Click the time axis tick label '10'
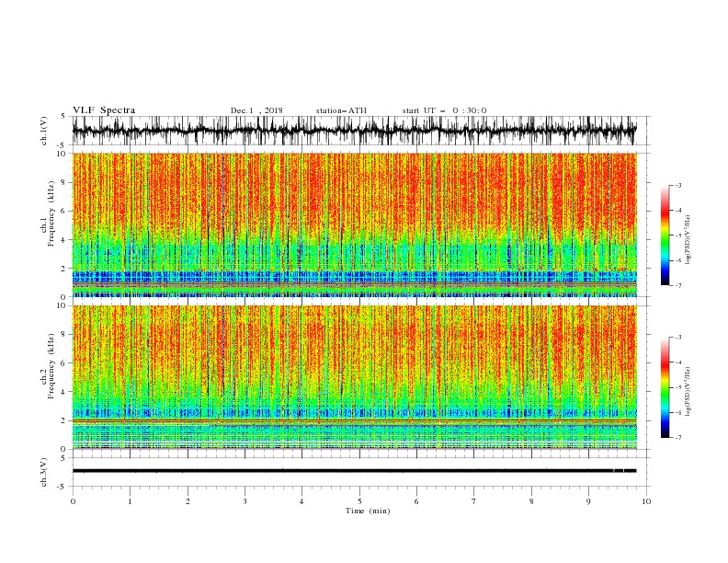Screen dimensions: 728x563 646,501
